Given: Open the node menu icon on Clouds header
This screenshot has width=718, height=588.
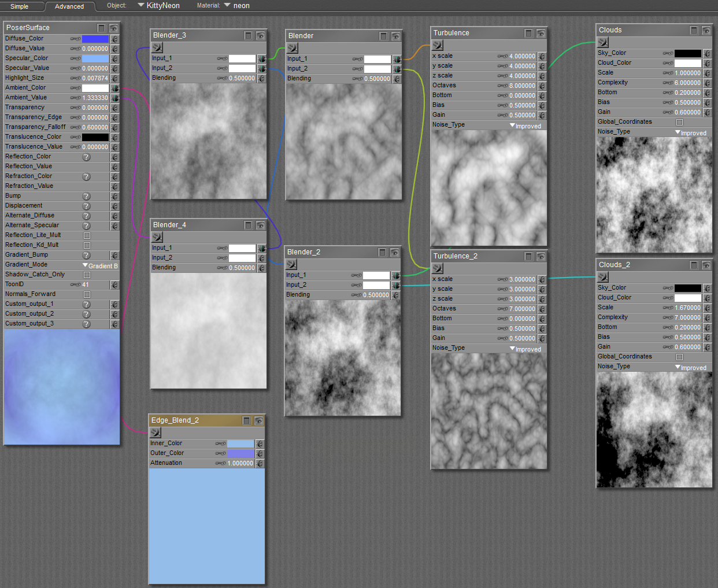Looking at the screenshot, I should [694, 31].
